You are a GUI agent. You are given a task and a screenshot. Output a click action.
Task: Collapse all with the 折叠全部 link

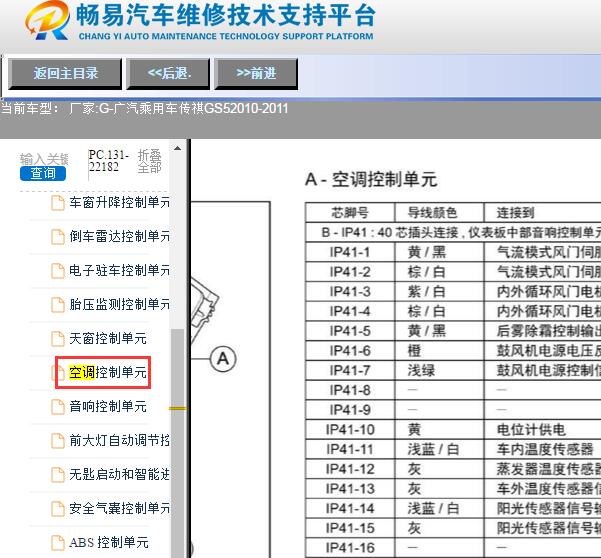click(149, 161)
